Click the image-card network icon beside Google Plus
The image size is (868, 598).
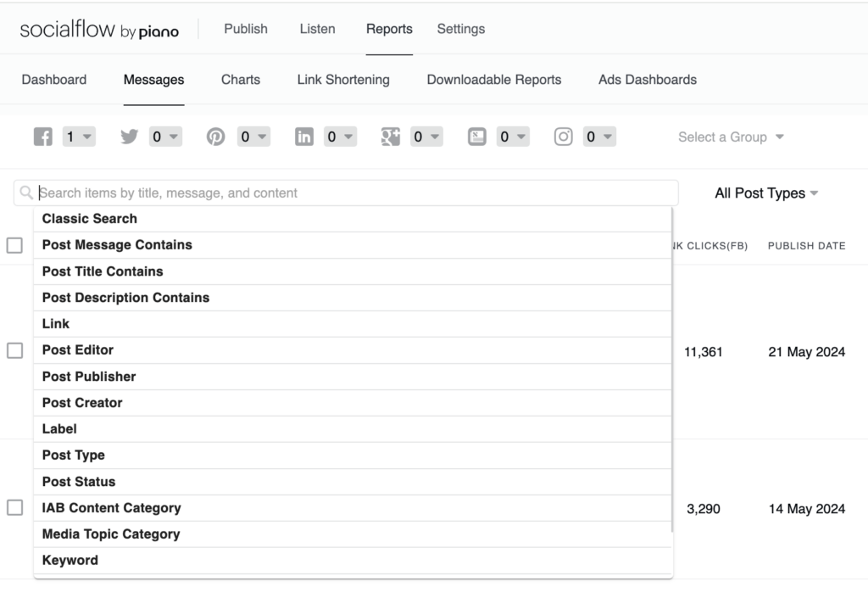pos(477,137)
